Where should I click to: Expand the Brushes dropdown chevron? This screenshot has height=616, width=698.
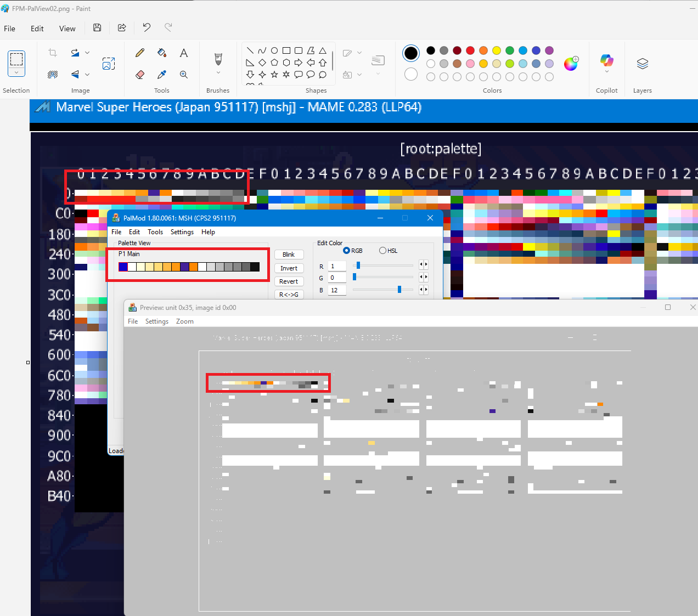coord(218,72)
